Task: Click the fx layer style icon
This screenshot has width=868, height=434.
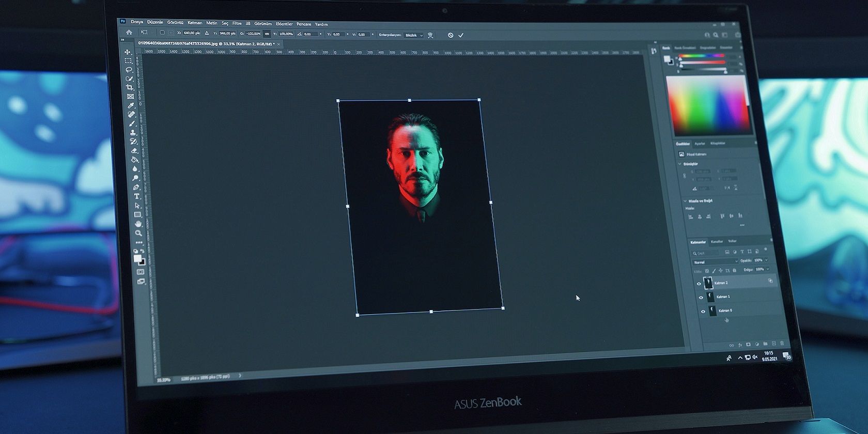Action: 740,345
